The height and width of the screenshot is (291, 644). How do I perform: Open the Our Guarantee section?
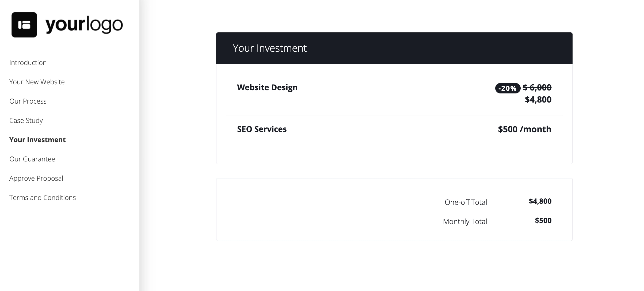[x=32, y=159]
